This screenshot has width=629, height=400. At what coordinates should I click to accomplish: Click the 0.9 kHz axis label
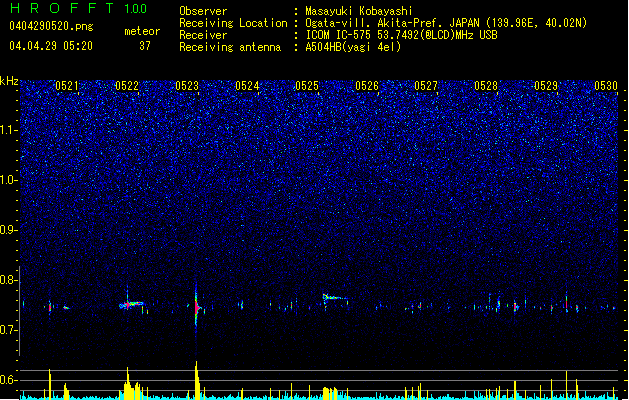tap(9, 230)
